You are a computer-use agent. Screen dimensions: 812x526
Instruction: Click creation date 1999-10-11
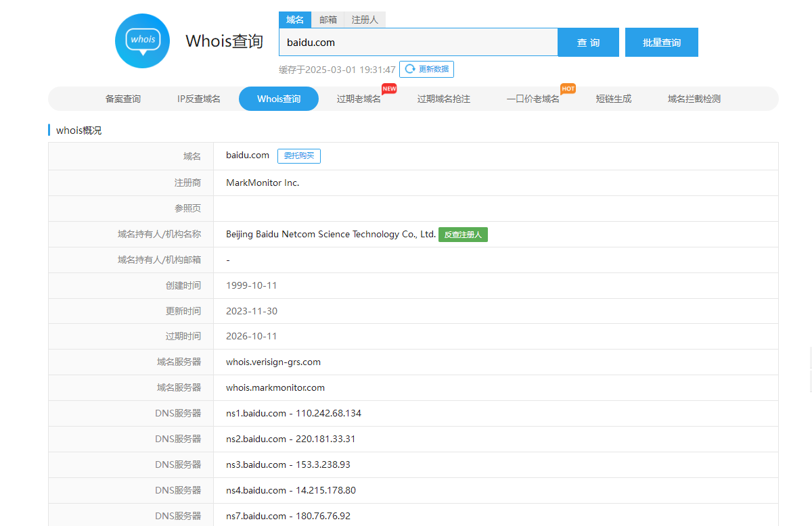(x=252, y=285)
